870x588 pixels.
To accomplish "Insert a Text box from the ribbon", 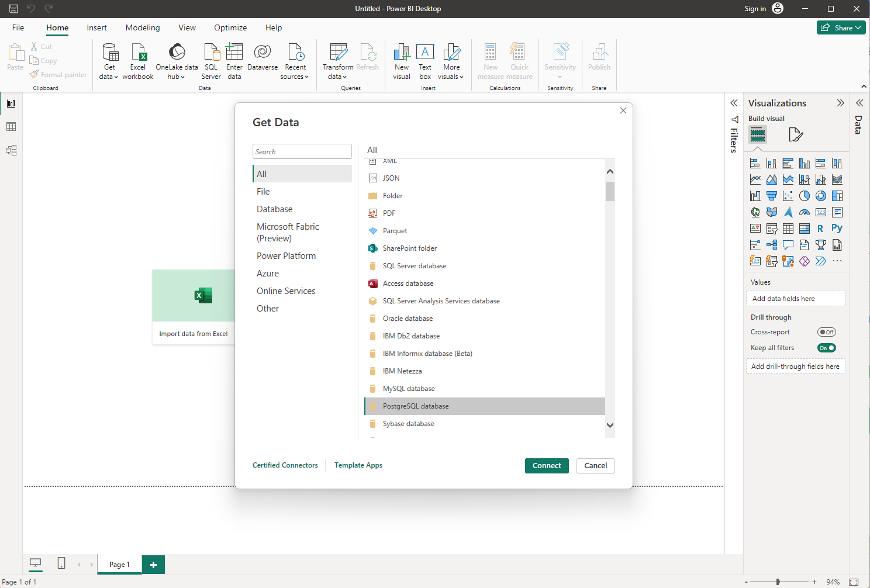I will coord(425,61).
